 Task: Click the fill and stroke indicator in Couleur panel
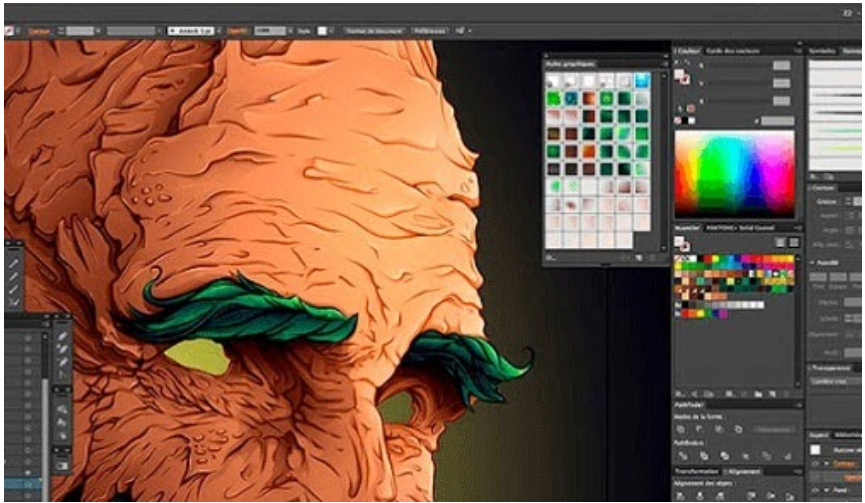click(x=682, y=77)
